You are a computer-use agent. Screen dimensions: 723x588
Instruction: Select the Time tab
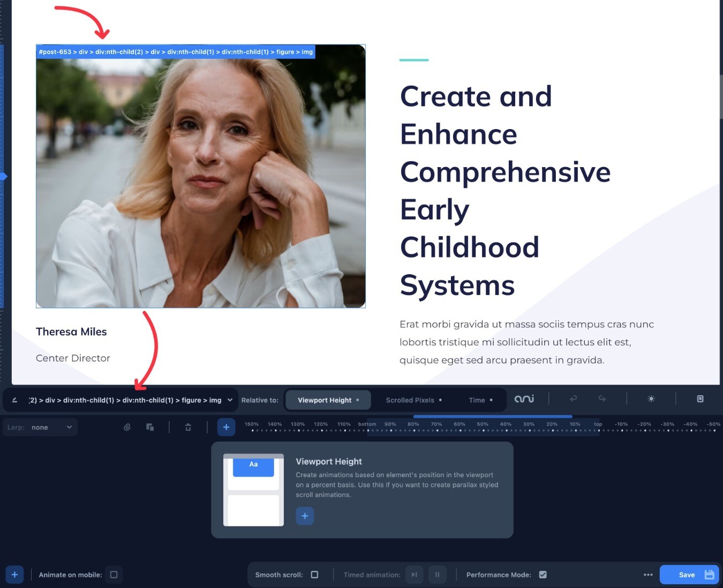point(480,400)
